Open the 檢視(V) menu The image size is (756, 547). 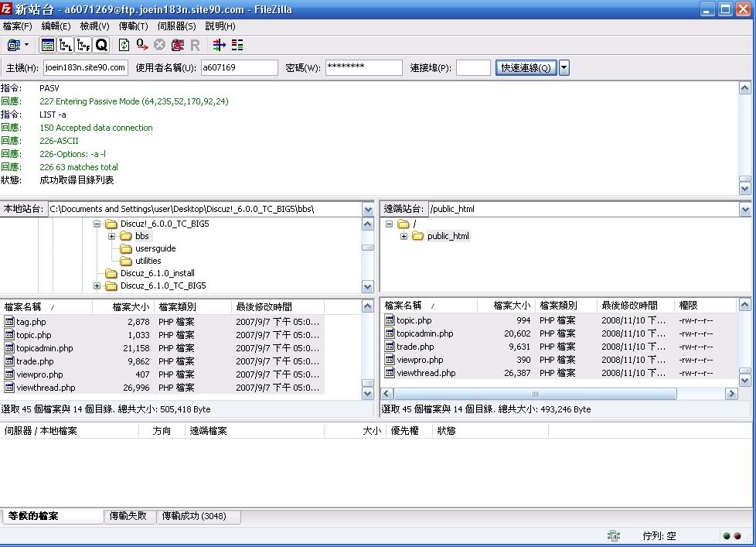pyautogui.click(x=94, y=26)
